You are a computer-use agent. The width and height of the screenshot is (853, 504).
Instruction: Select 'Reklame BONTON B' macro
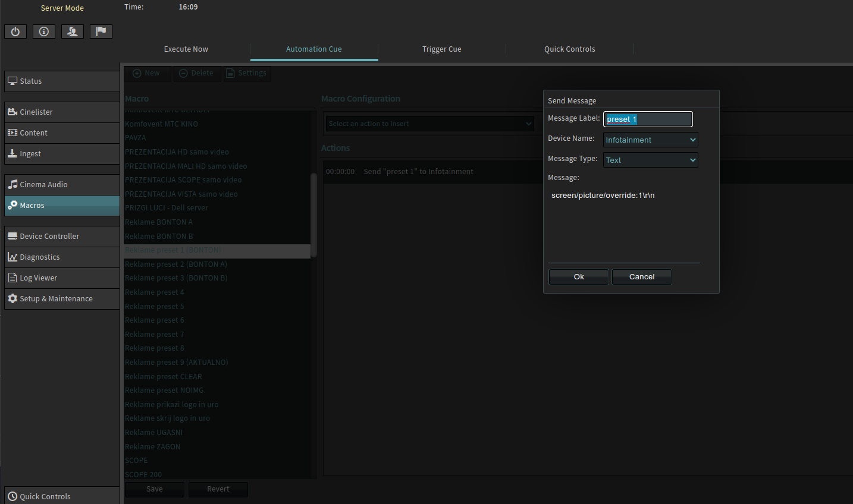pyautogui.click(x=217, y=237)
